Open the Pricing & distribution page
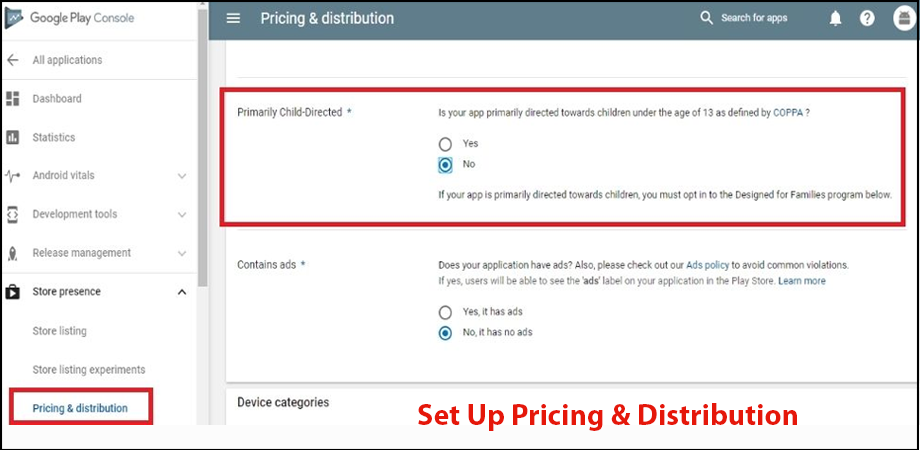Screen dimensions: 920x450 (80, 408)
